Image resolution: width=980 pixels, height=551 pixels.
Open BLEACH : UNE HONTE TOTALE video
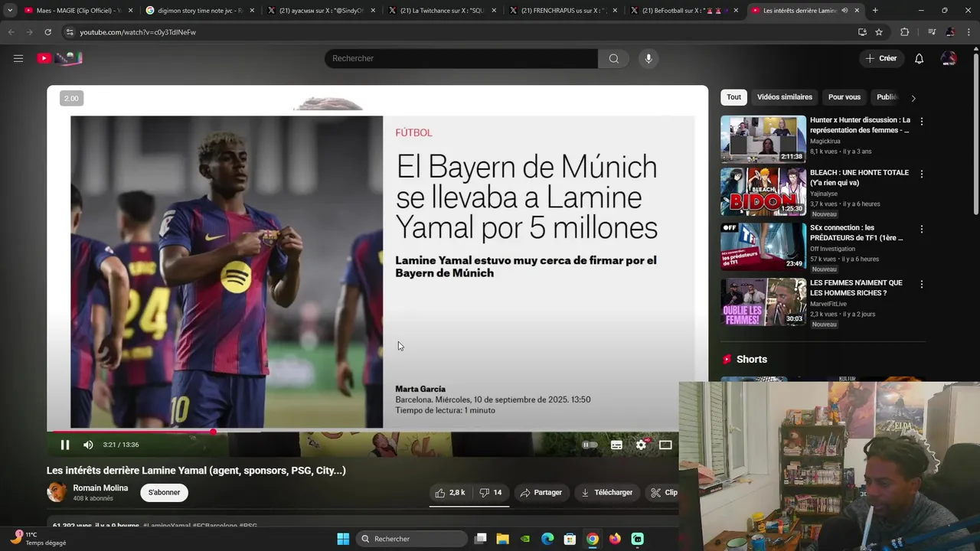[x=859, y=178]
